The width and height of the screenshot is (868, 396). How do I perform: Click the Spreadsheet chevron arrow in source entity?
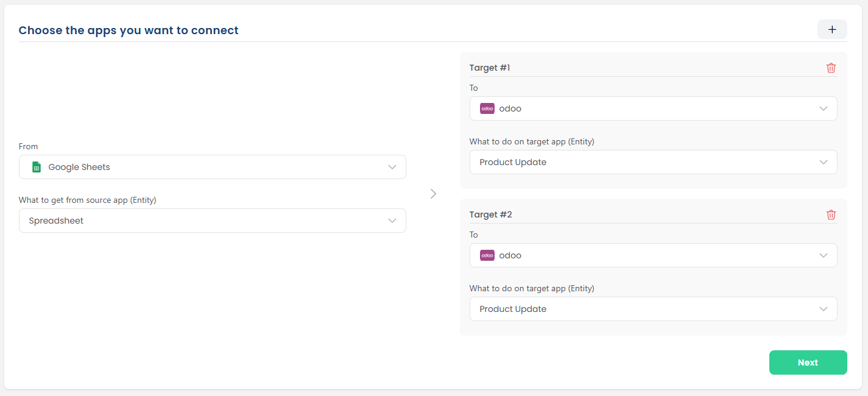[x=392, y=221]
